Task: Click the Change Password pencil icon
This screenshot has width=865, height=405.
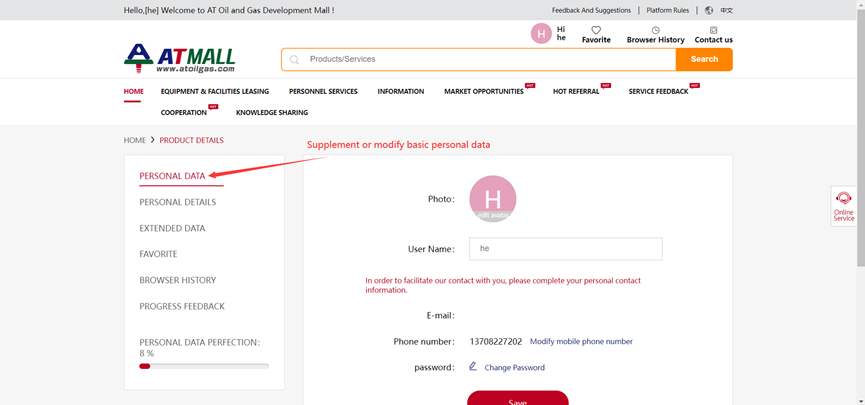Action: click(473, 367)
